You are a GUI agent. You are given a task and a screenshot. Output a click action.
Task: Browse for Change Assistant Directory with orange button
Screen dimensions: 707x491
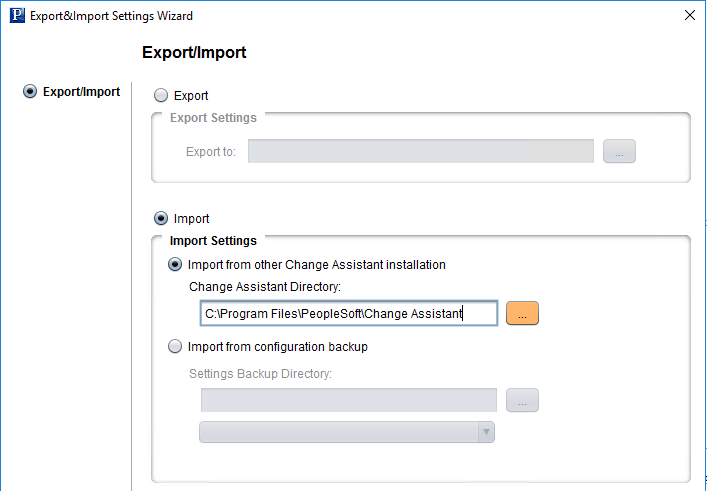522,313
